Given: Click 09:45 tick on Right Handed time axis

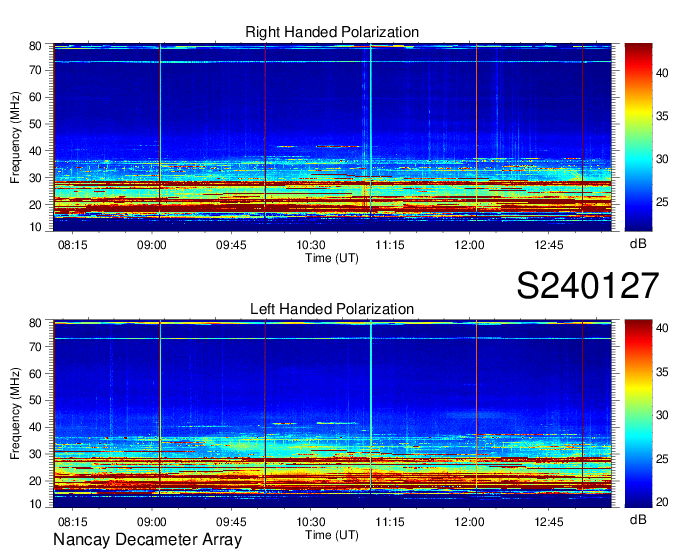Looking at the screenshot, I should [x=231, y=245].
